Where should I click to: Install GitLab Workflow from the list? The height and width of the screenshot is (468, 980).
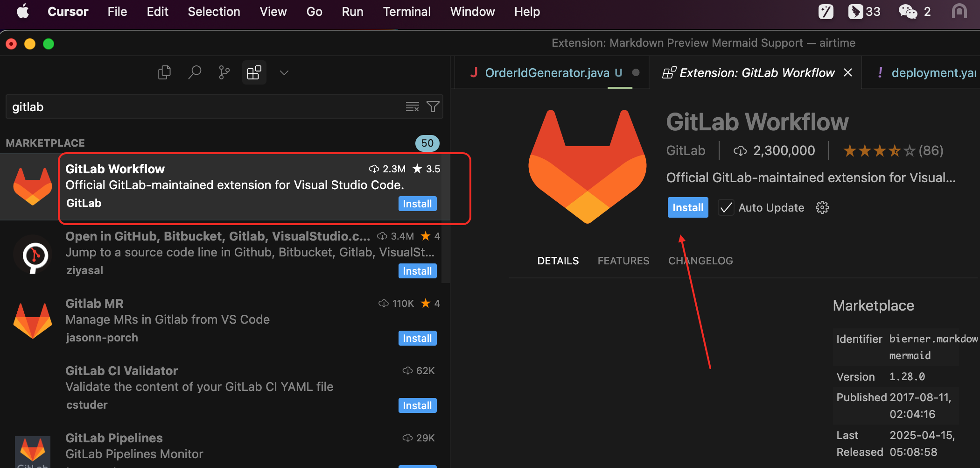click(417, 204)
